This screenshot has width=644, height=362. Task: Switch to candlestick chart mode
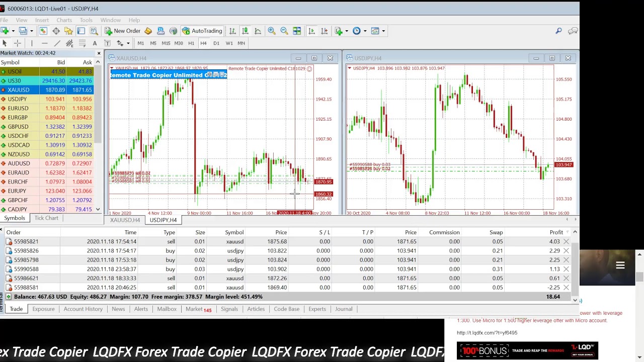(x=245, y=31)
